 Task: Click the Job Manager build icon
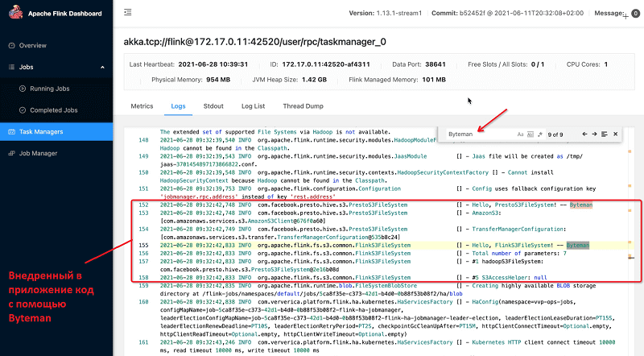[x=11, y=153]
